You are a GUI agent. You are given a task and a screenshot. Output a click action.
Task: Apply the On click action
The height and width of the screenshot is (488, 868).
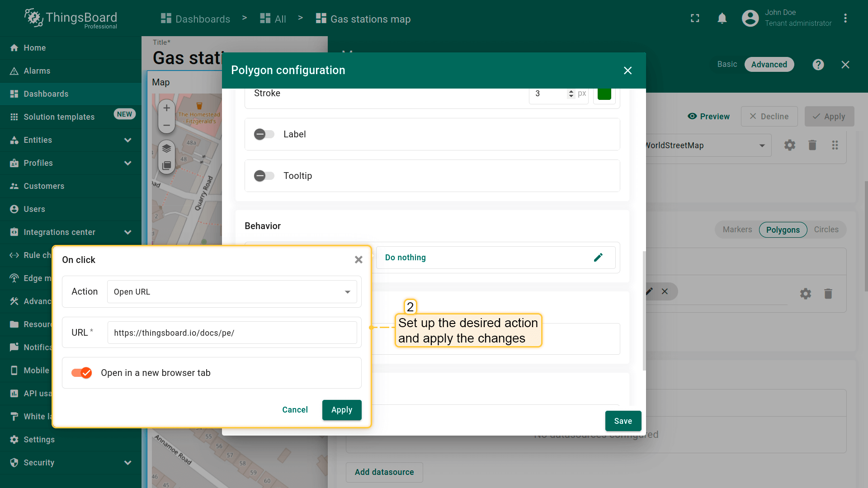coord(341,410)
